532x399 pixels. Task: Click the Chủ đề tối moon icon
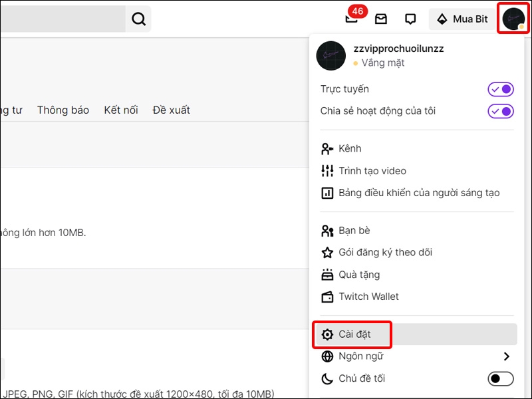click(327, 378)
